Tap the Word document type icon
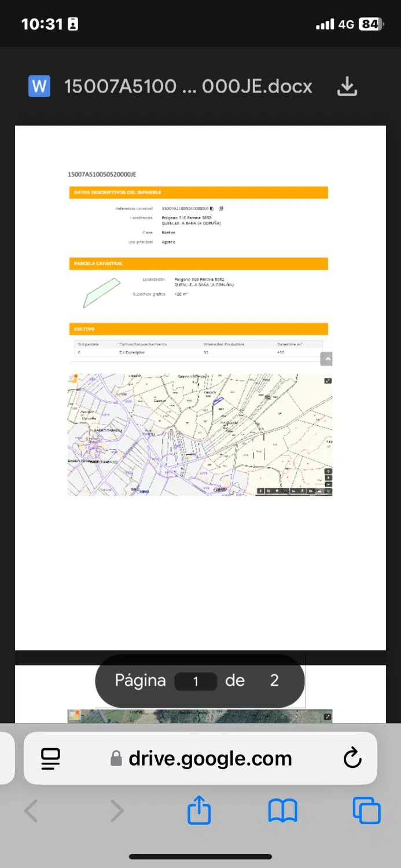 click(39, 87)
